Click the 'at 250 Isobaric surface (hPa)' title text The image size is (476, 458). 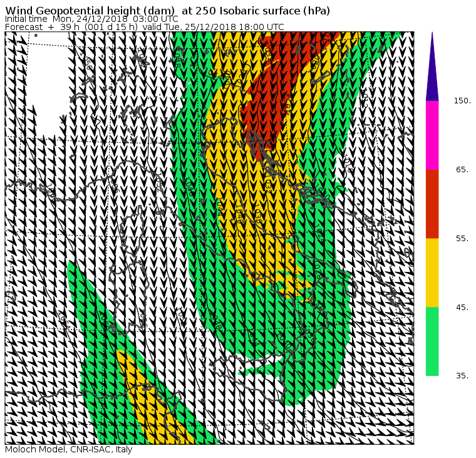click(x=256, y=11)
